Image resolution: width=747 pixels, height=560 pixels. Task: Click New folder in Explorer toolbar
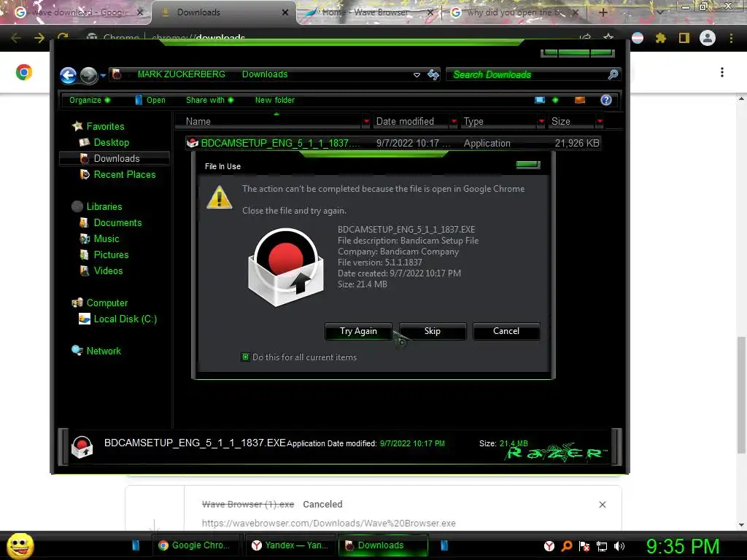[275, 100]
